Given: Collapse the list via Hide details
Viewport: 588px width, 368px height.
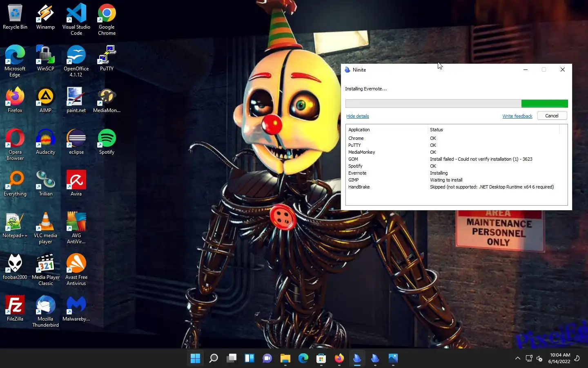Looking at the screenshot, I should click(x=358, y=116).
